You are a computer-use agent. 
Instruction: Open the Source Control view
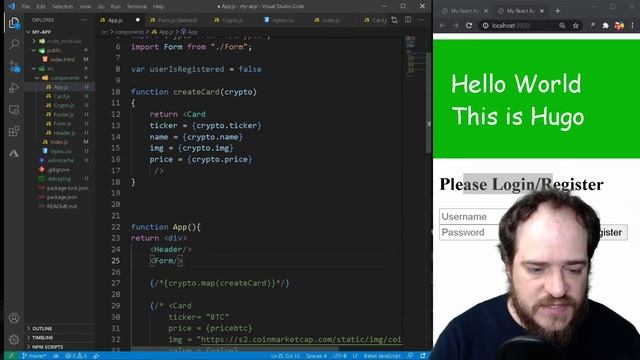pyautogui.click(x=14, y=66)
